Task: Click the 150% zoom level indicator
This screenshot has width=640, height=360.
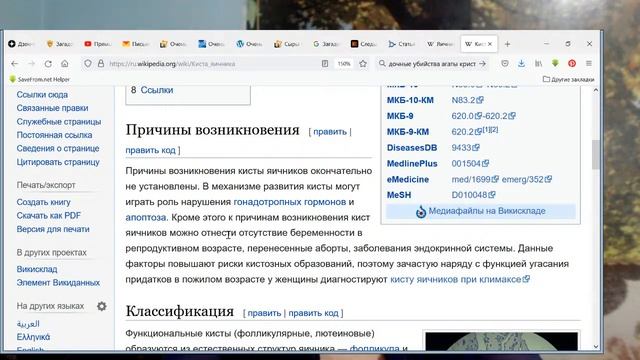Action: (344, 64)
